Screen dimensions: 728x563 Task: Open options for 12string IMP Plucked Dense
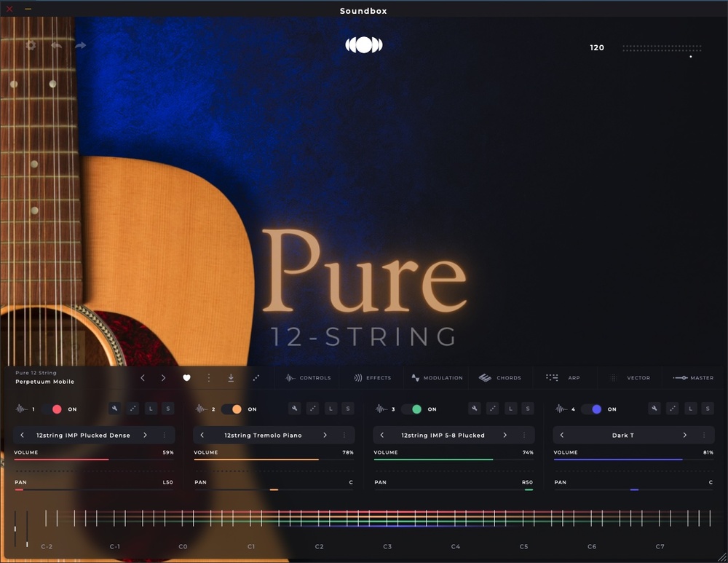point(165,436)
